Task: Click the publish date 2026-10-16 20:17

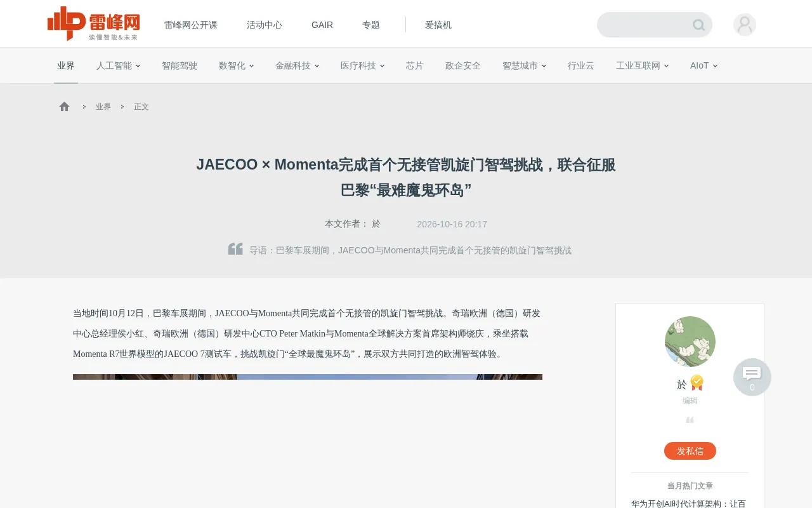Action: (452, 224)
